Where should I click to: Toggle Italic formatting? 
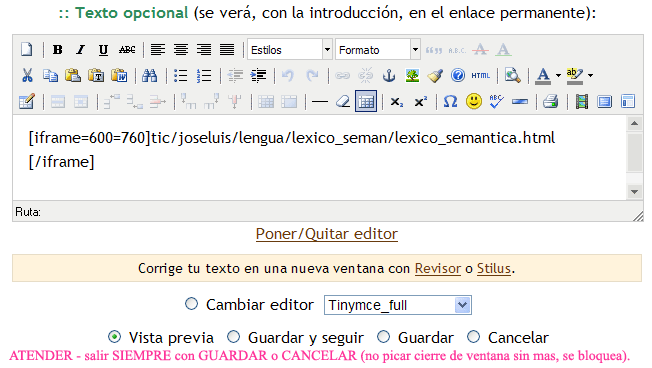[80, 50]
